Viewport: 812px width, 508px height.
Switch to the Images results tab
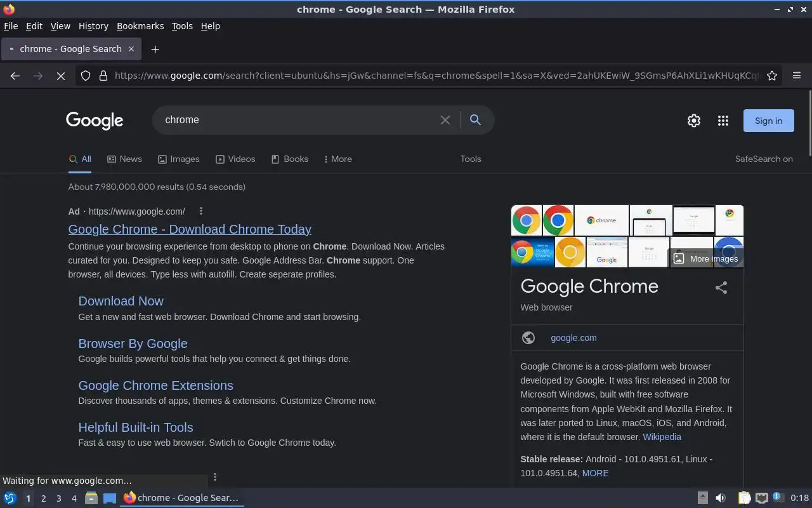pyautogui.click(x=178, y=159)
